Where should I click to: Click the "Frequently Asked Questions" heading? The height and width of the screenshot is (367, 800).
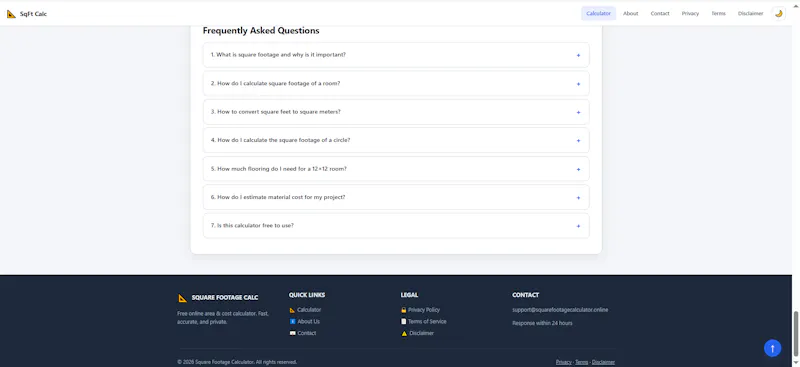[261, 31]
